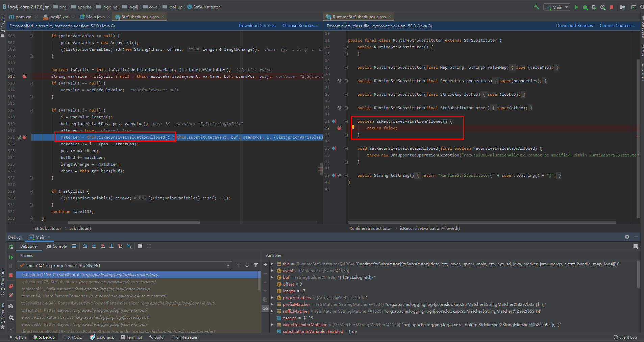Select frame replace:491, StrSubstitutor
Viewport: 644px width, 342px height.
coord(137,289)
